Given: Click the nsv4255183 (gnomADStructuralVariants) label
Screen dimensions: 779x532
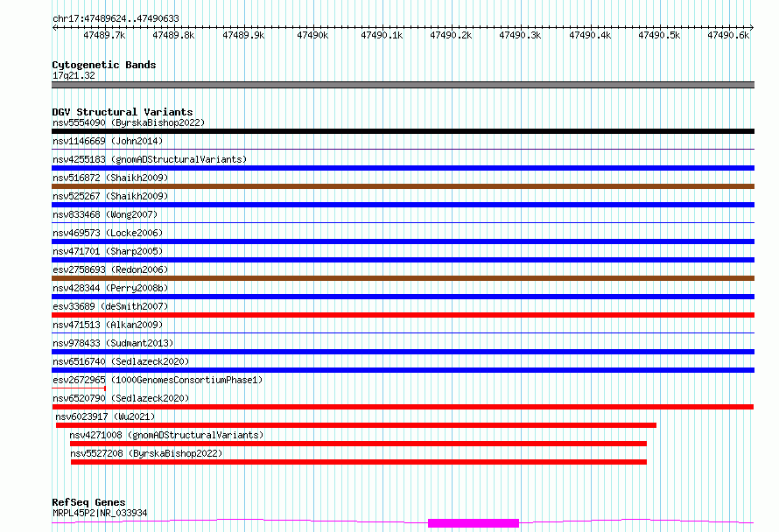Looking at the screenshot, I should pos(150,159).
